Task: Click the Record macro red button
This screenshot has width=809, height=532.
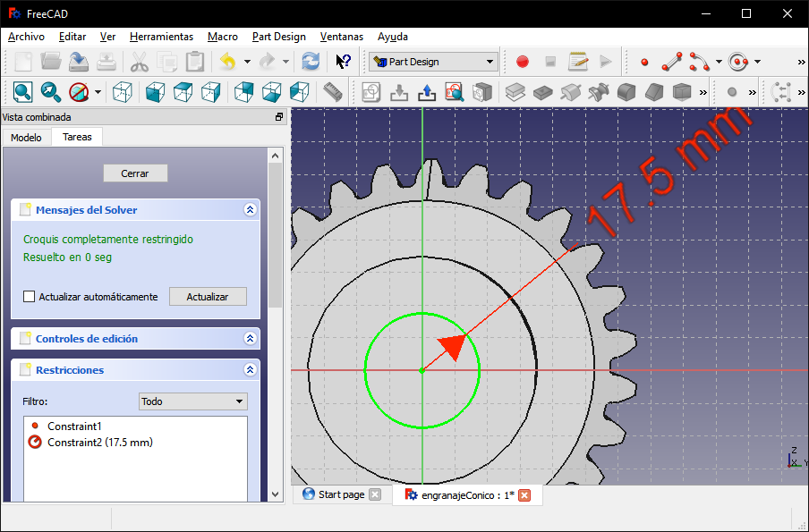Action: (523, 62)
